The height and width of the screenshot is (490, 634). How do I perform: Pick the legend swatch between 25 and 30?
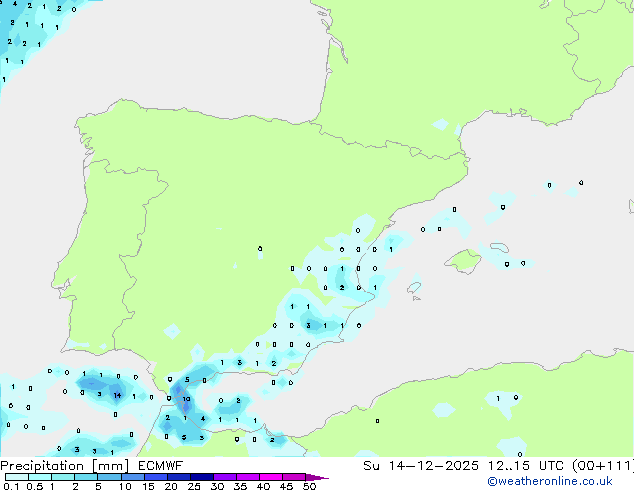pos(202,477)
